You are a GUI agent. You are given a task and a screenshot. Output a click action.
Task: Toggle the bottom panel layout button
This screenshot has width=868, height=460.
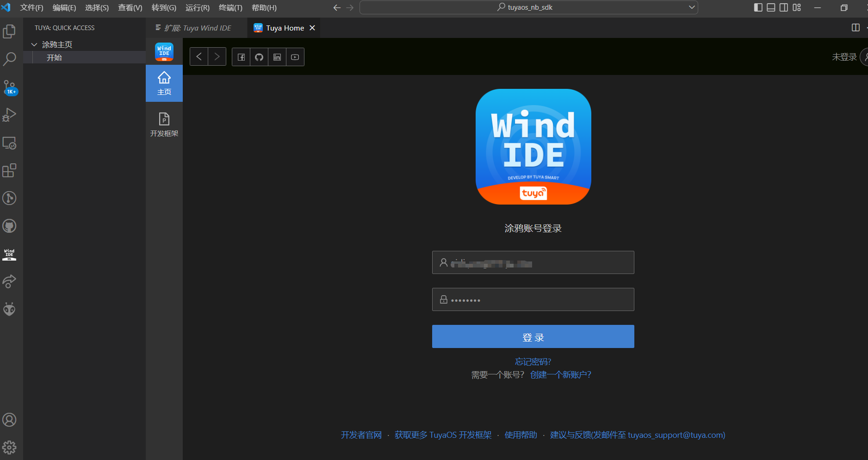pos(771,7)
